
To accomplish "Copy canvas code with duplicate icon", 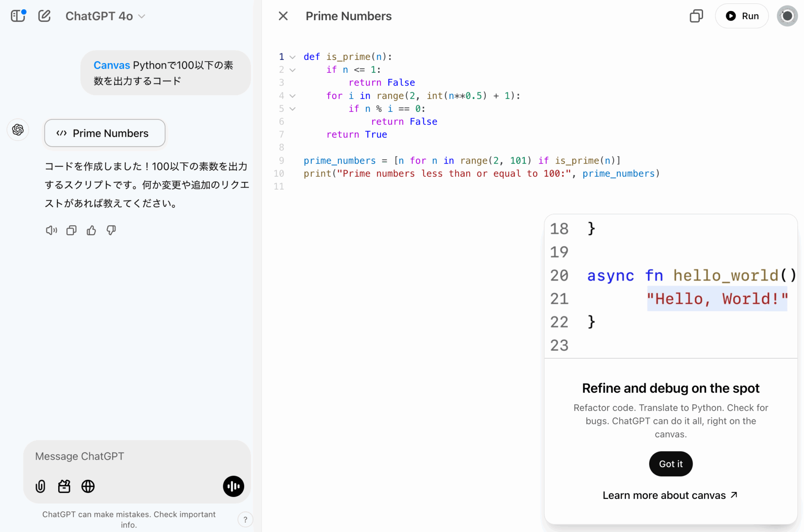I will click(x=696, y=16).
